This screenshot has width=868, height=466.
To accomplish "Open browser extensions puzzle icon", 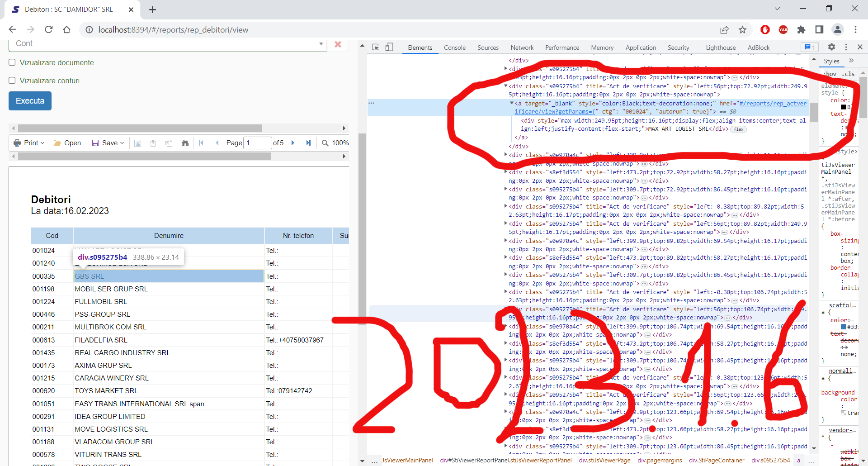I will pyautogui.click(x=801, y=30).
